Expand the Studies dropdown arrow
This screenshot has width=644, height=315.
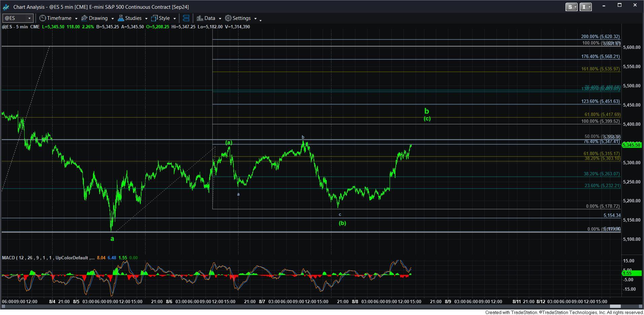146,19
